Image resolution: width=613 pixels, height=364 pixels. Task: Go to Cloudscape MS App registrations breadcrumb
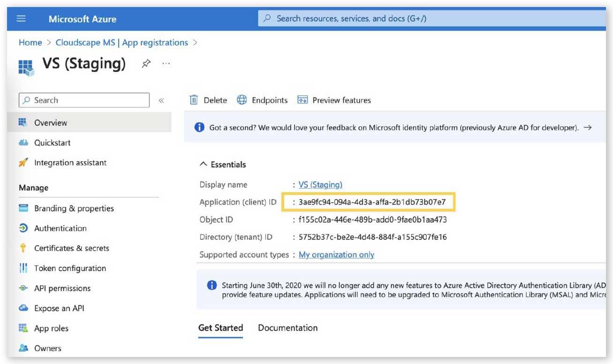pyautogui.click(x=122, y=43)
